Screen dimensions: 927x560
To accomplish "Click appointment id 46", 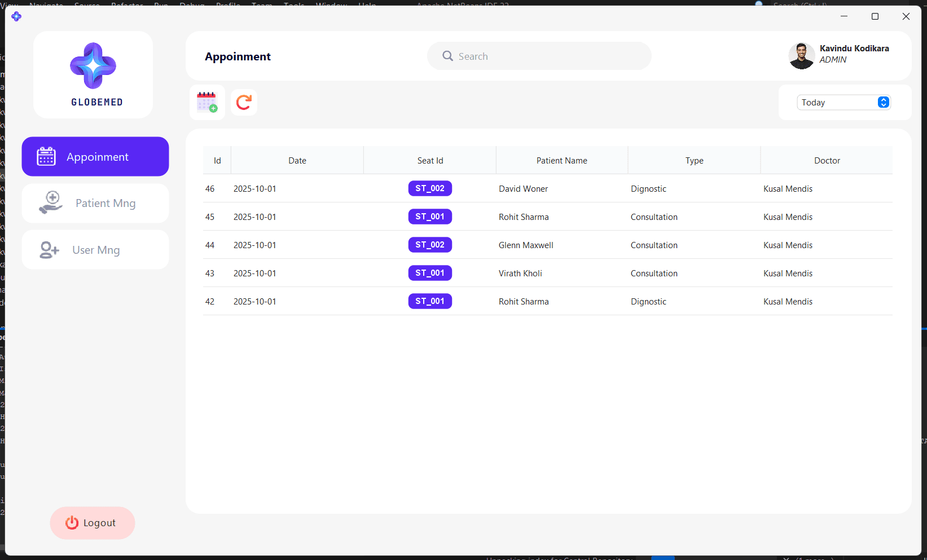I will (210, 189).
